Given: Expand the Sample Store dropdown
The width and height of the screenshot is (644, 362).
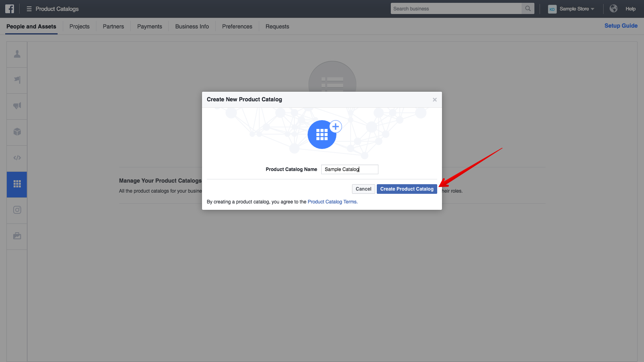Looking at the screenshot, I should (x=577, y=9).
